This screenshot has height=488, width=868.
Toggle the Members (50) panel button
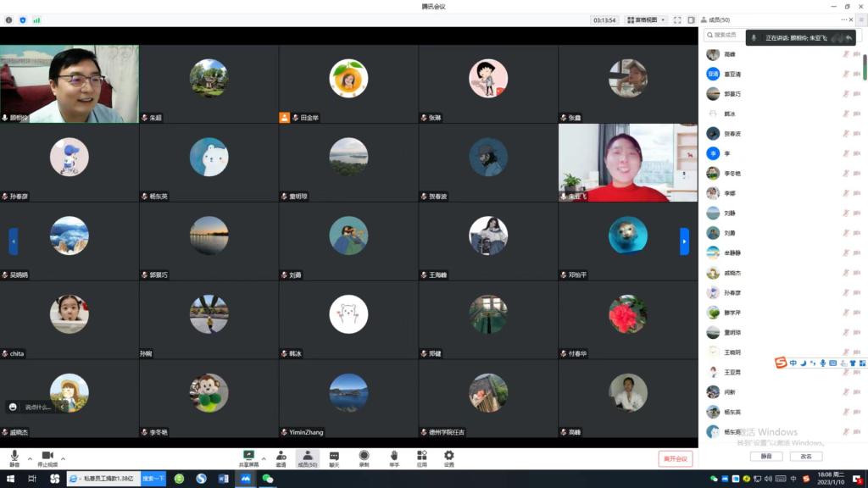pos(307,457)
